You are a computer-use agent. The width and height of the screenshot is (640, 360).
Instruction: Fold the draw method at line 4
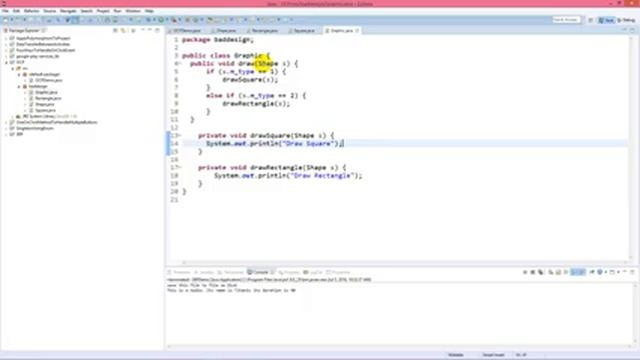pyautogui.click(x=180, y=64)
